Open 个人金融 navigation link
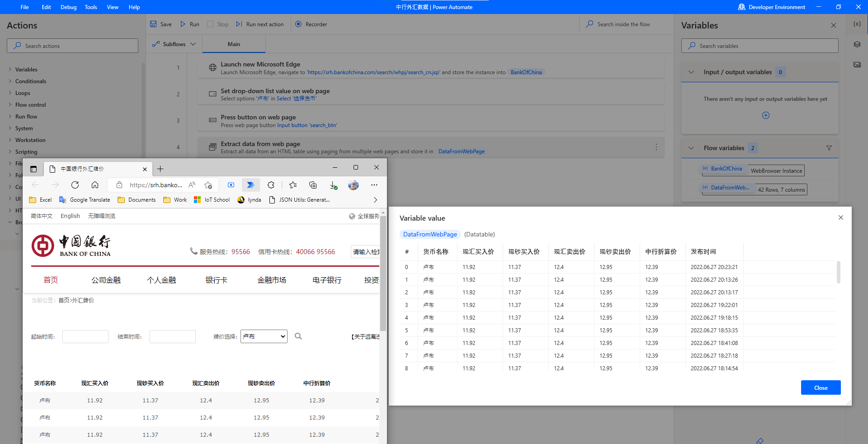This screenshot has width=868, height=444. (x=161, y=280)
